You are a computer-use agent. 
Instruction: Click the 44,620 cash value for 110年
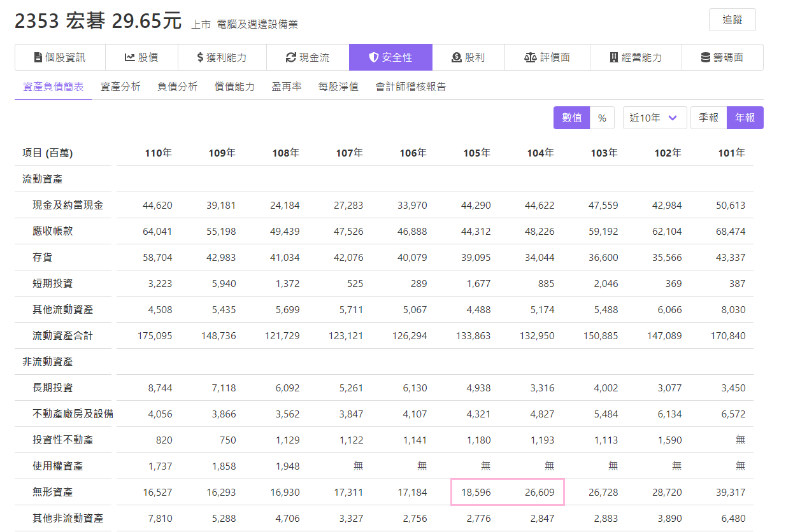[x=157, y=206]
